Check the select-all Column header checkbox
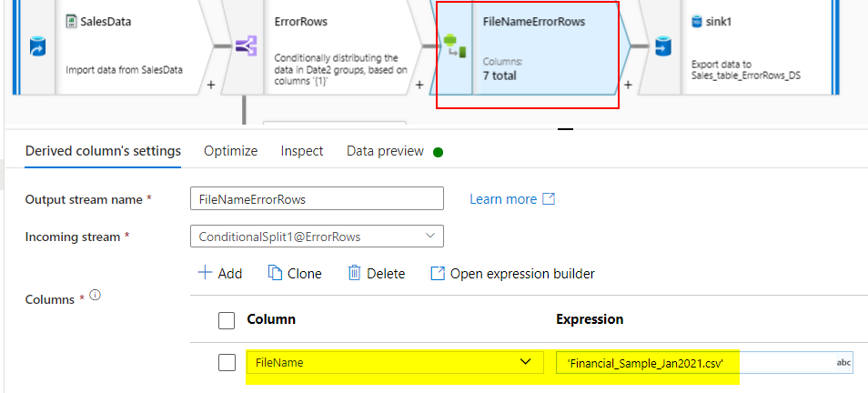This screenshot has height=393, width=868. [227, 320]
